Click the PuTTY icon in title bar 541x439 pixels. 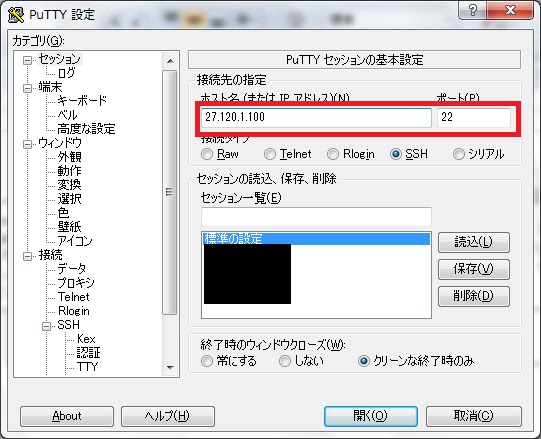pos(16,14)
